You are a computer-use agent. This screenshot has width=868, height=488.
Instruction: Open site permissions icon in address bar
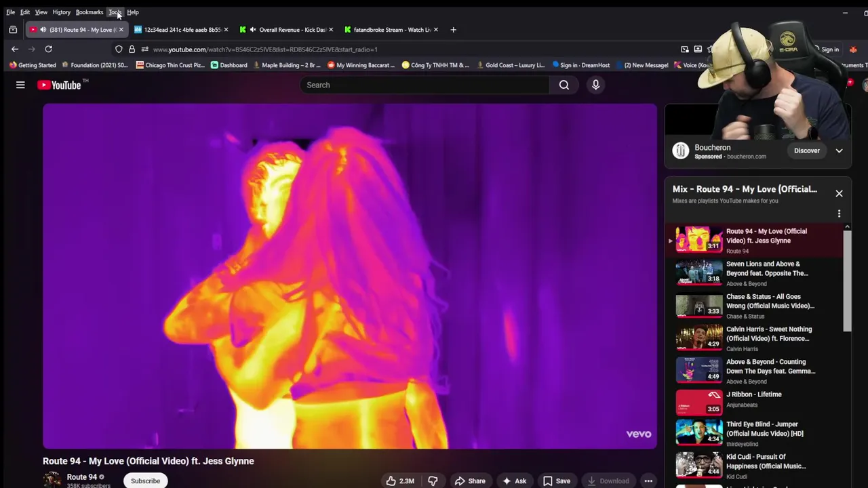tap(144, 49)
